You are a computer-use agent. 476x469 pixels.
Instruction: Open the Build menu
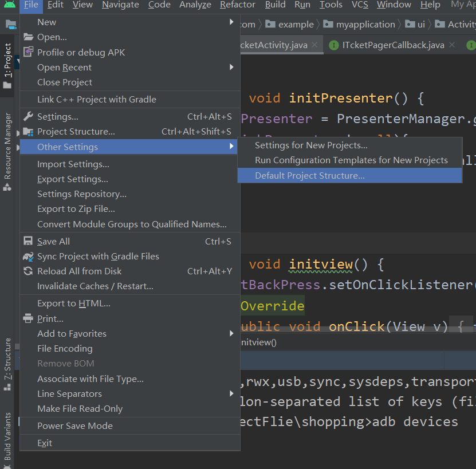(x=275, y=5)
